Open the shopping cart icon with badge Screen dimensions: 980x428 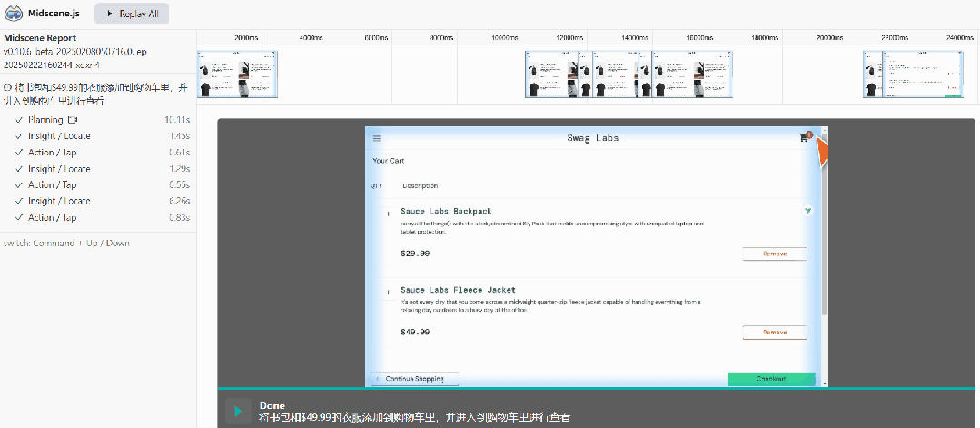pyautogui.click(x=806, y=137)
